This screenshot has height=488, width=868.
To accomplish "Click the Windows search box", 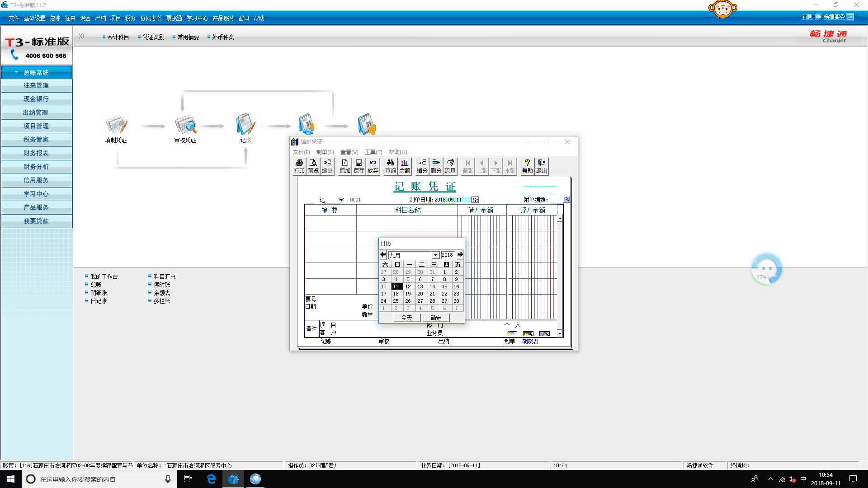I will pos(99,479).
